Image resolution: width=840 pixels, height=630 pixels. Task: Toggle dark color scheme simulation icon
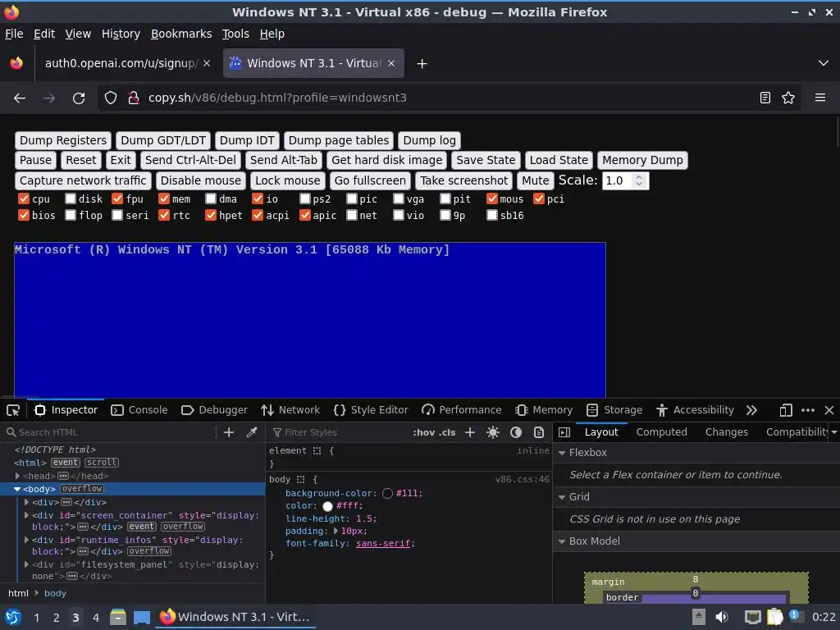click(x=516, y=432)
